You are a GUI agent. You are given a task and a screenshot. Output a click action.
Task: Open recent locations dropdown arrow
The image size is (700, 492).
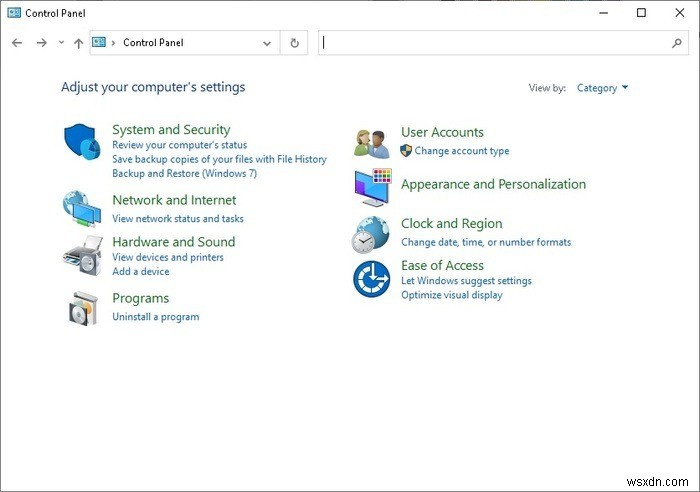tap(61, 43)
